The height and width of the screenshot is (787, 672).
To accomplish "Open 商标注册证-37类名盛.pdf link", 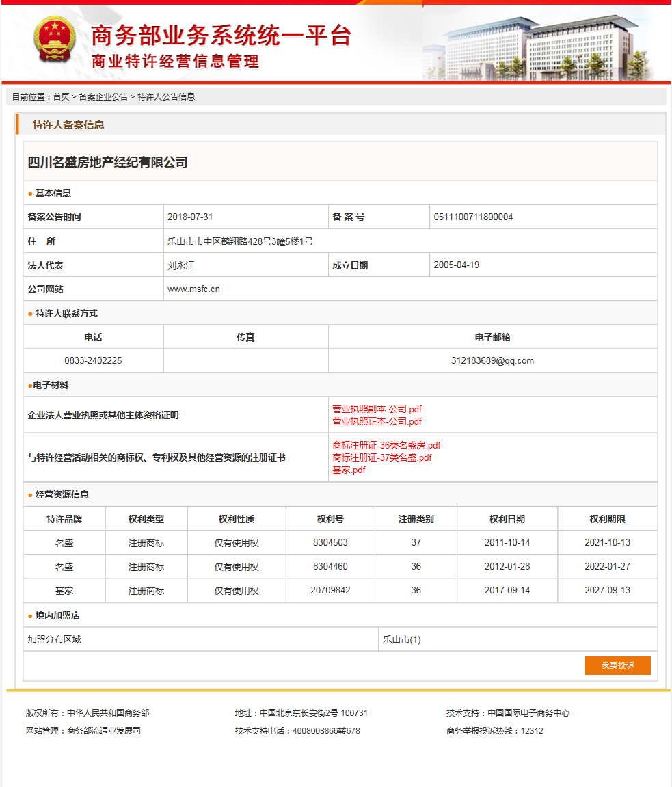I will [382, 457].
